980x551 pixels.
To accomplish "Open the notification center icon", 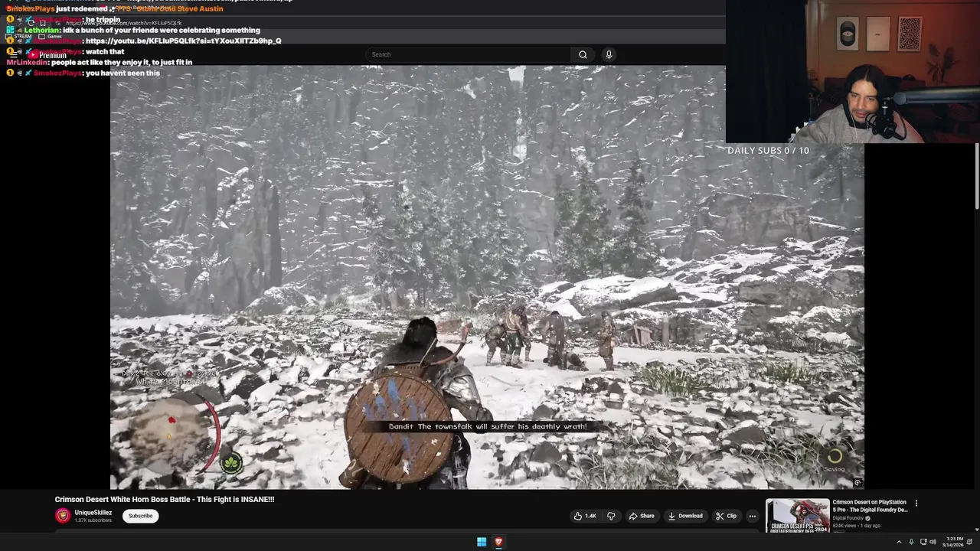I will coord(969,542).
